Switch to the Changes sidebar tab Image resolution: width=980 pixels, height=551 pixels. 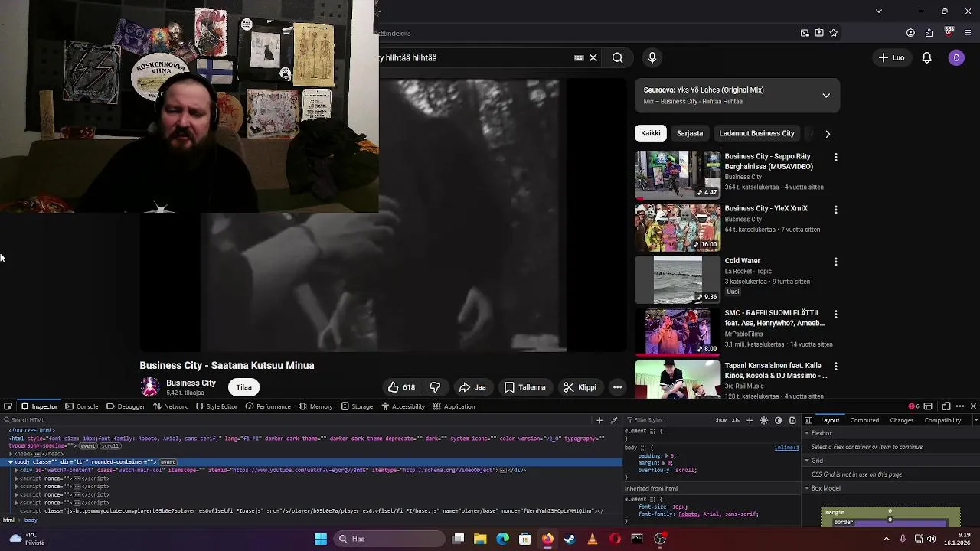[x=901, y=420]
